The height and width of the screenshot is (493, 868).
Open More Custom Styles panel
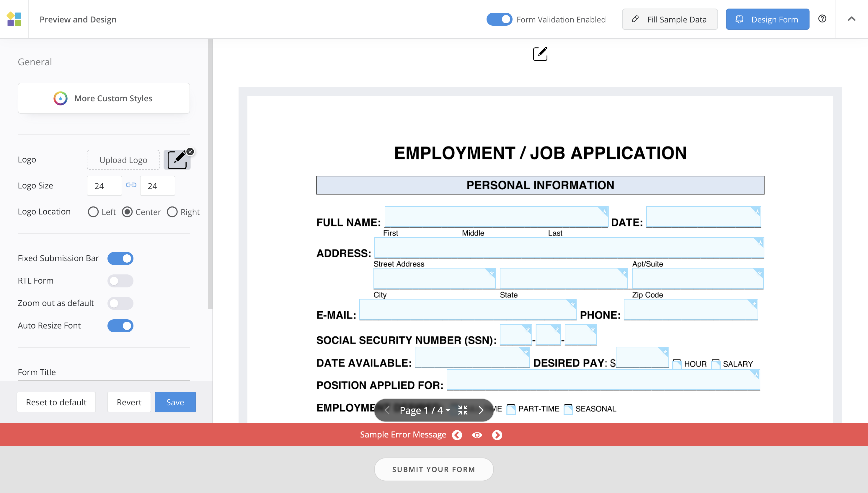[104, 98]
